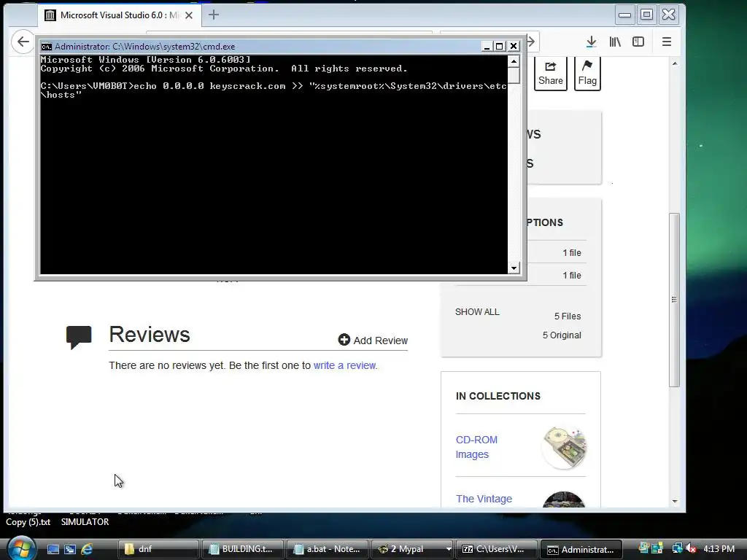Click the '5 Files' text
747x560 pixels.
(x=568, y=316)
